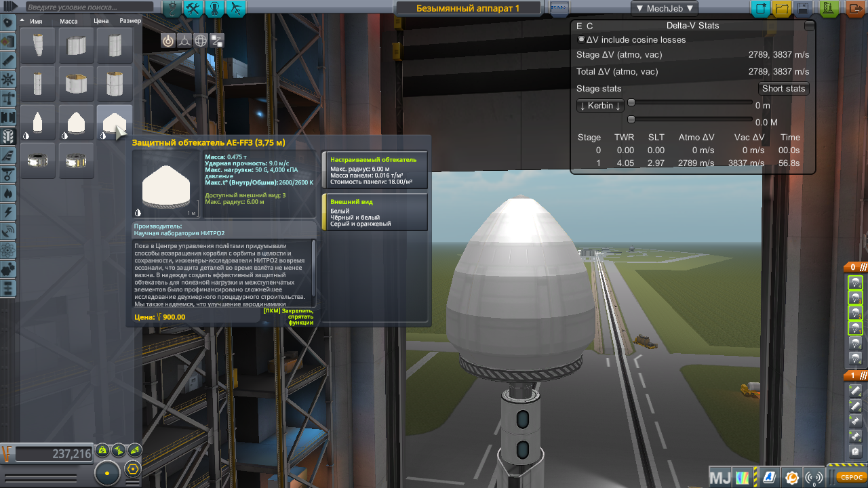Edit the vessel name Безымянный аппарат 1
Image resolution: width=868 pixels, height=488 pixels.
pos(468,9)
